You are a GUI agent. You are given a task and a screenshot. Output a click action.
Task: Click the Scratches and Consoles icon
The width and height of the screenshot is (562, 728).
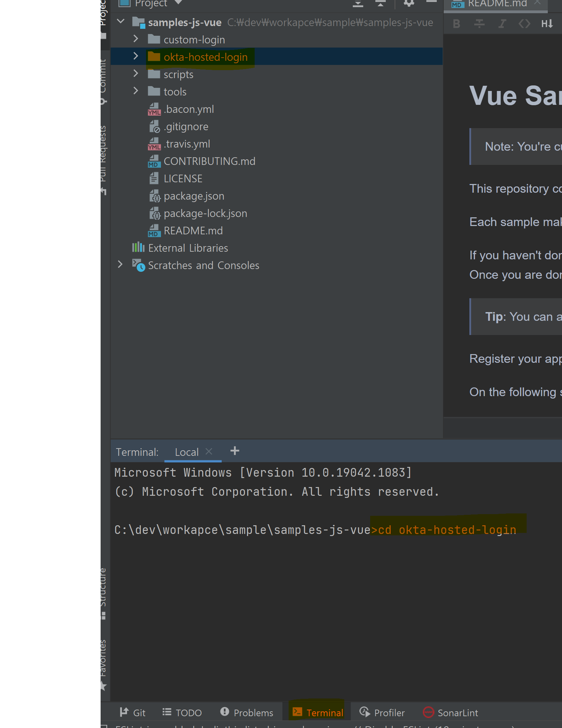point(138,265)
